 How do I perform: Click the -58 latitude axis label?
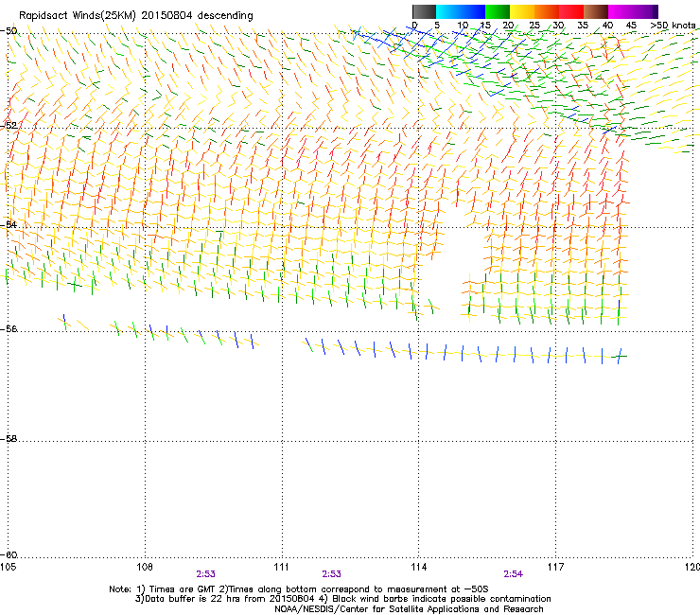[9, 439]
